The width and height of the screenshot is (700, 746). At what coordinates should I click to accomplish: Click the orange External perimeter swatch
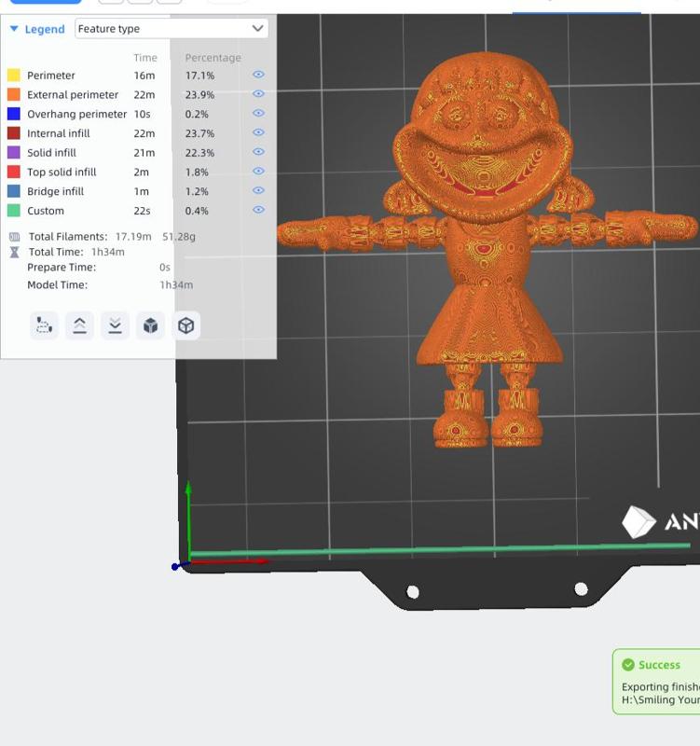[14, 94]
